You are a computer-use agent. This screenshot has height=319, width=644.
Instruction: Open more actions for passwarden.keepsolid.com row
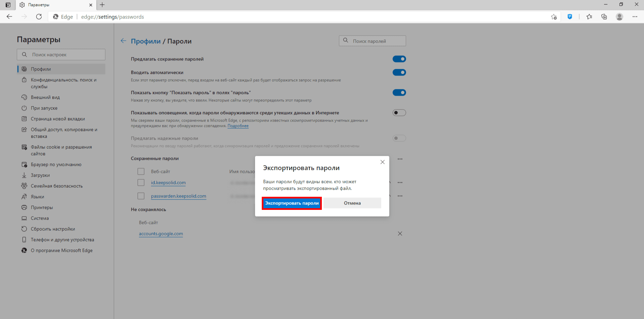(400, 196)
